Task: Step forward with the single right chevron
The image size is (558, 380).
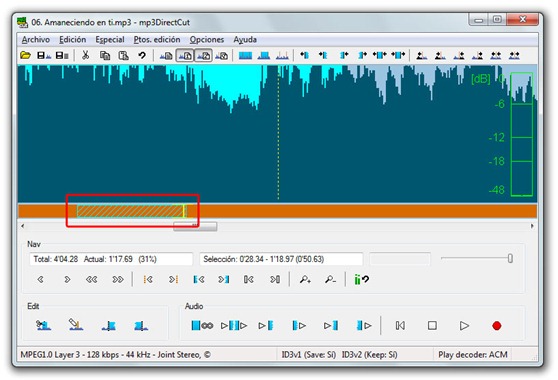Action: 67,280
